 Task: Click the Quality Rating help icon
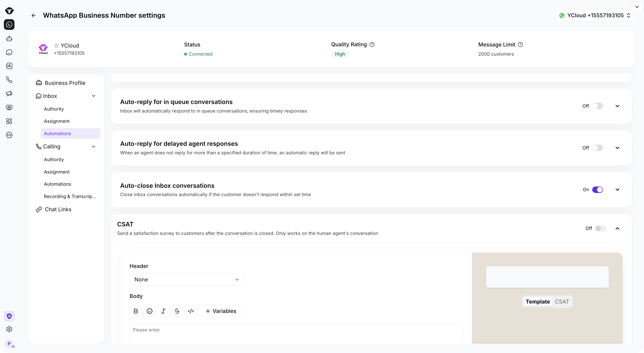[x=372, y=45]
